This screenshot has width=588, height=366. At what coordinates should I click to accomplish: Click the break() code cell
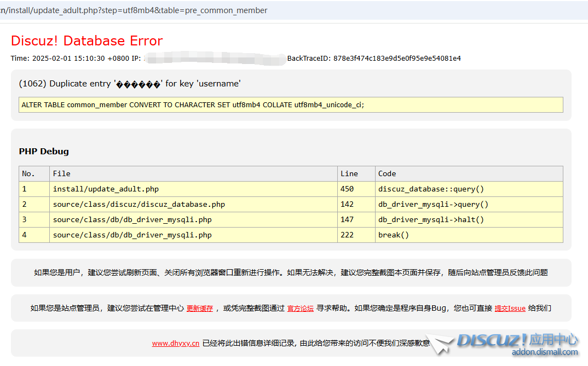pyautogui.click(x=393, y=235)
